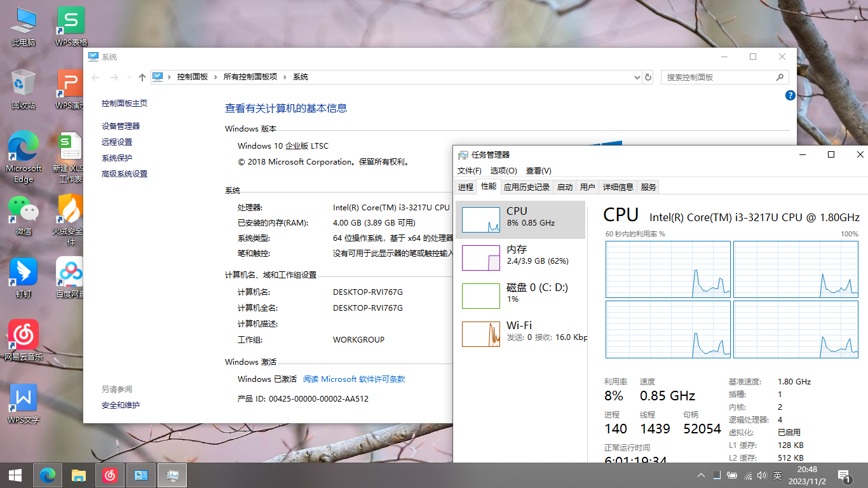This screenshot has height=488, width=868.
Task: Open 安全和维护 link
Action: tap(121, 405)
